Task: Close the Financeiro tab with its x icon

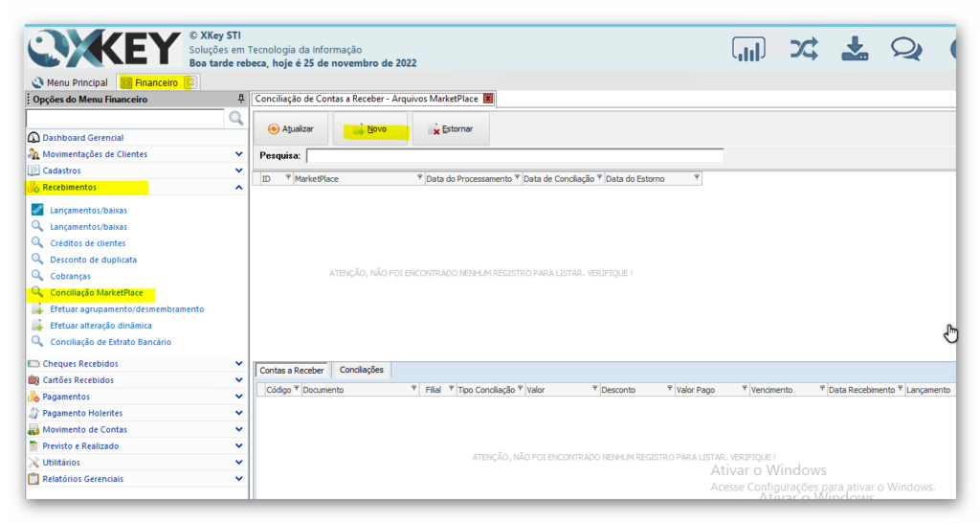Action: click(190, 82)
